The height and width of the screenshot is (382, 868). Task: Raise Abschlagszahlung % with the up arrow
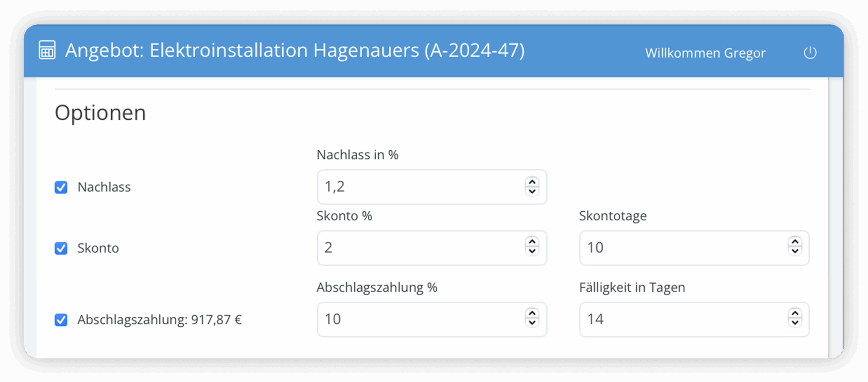tap(532, 314)
